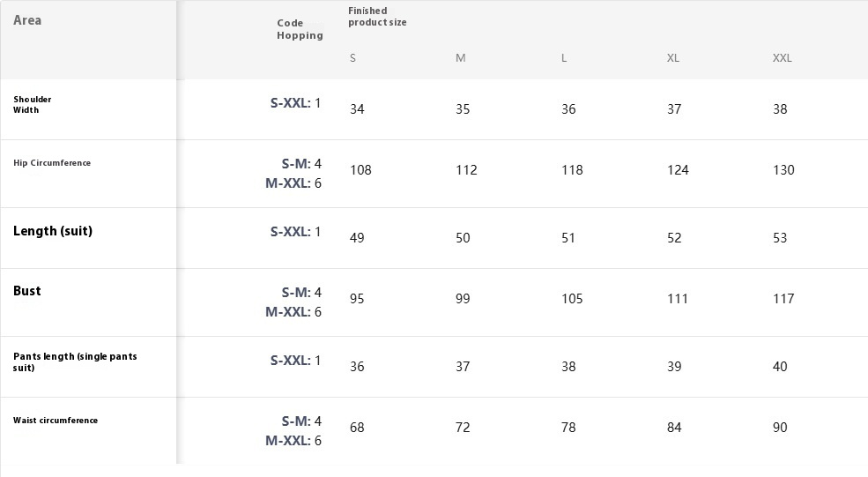The image size is (868, 477).
Task: Click the Bust row label
Action: point(27,291)
